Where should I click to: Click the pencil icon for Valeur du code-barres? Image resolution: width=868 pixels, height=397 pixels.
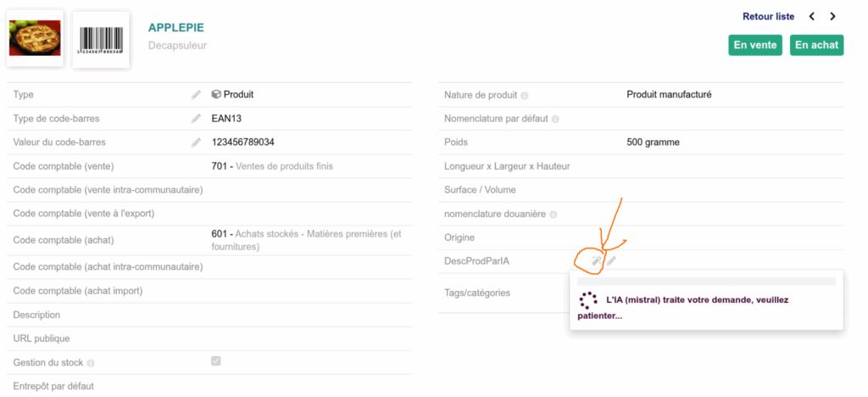pos(196,143)
